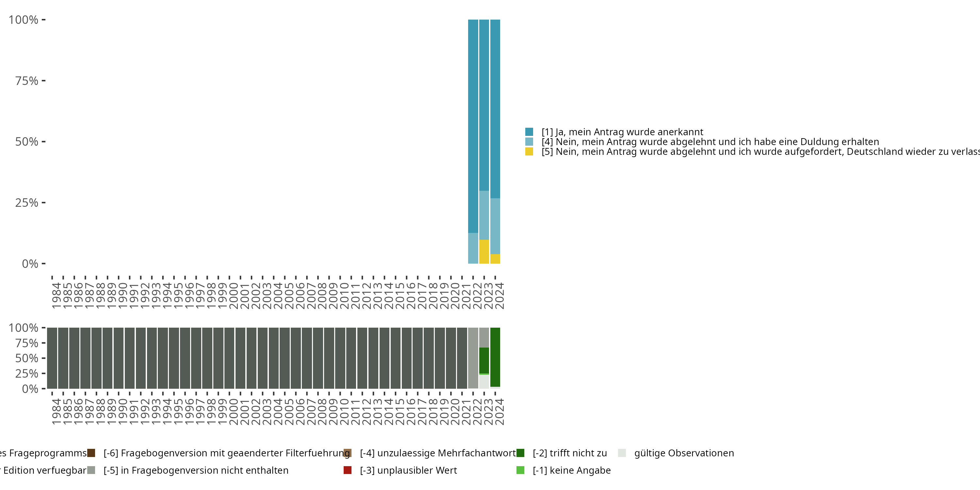The height and width of the screenshot is (490, 980).
Task: Click the 'gültige Observationen' legend swatch
Action: pyautogui.click(x=622, y=453)
